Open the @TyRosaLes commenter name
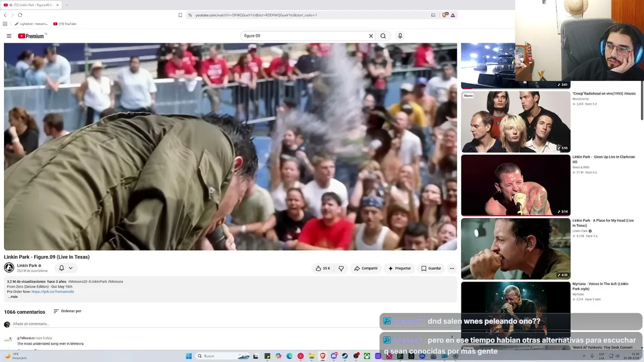 point(26,338)
